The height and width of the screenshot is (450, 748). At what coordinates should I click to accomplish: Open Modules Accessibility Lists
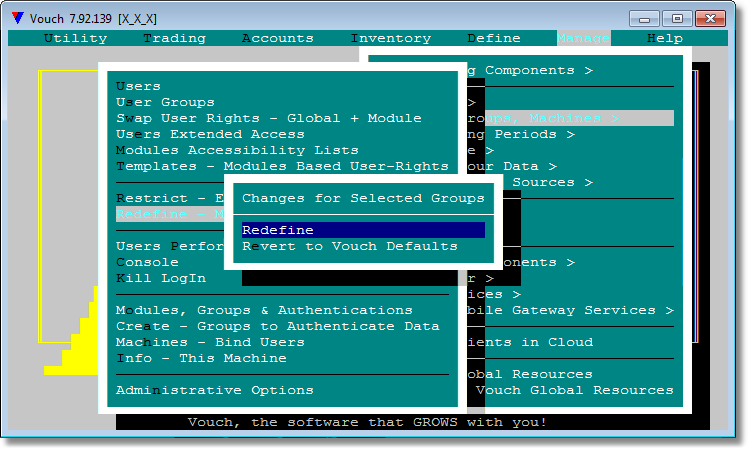[x=237, y=150]
